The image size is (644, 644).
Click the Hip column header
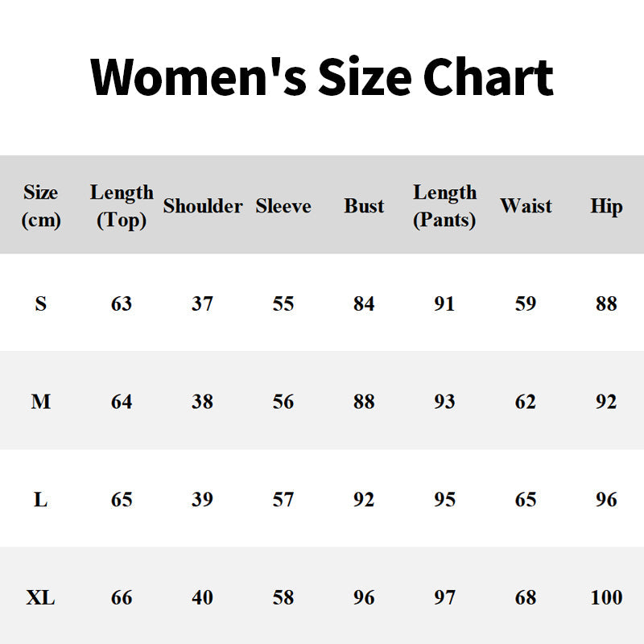click(x=606, y=206)
